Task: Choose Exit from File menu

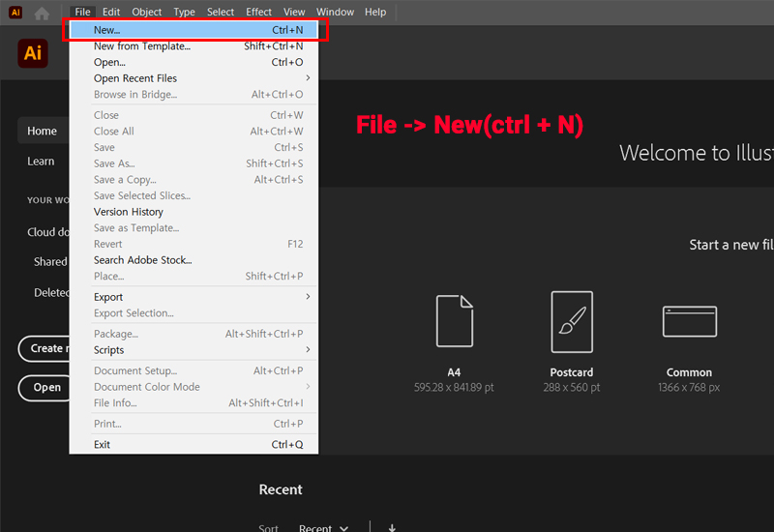Action: [194, 445]
